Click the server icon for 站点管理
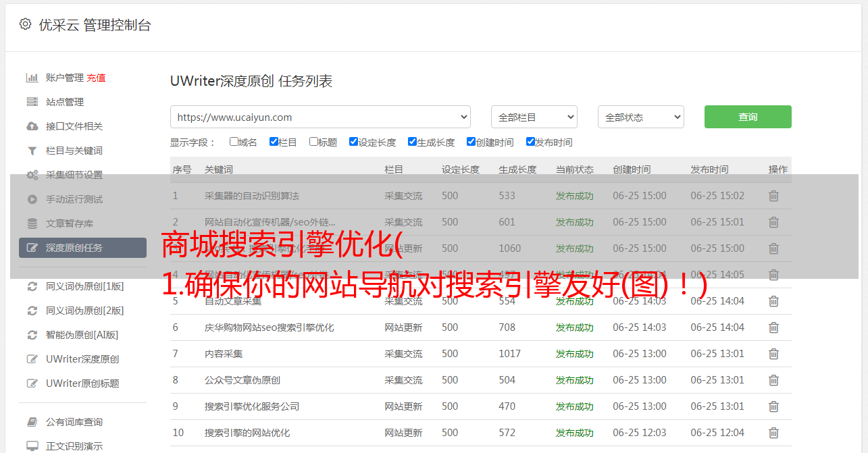Image resolution: width=868 pixels, height=453 pixels. pos(32,102)
